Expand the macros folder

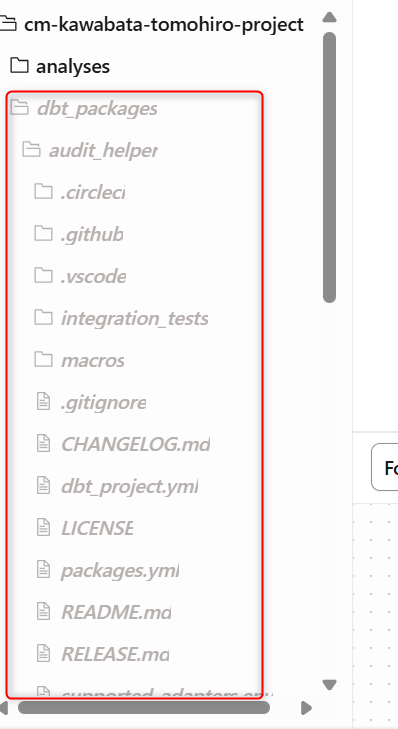(93, 360)
